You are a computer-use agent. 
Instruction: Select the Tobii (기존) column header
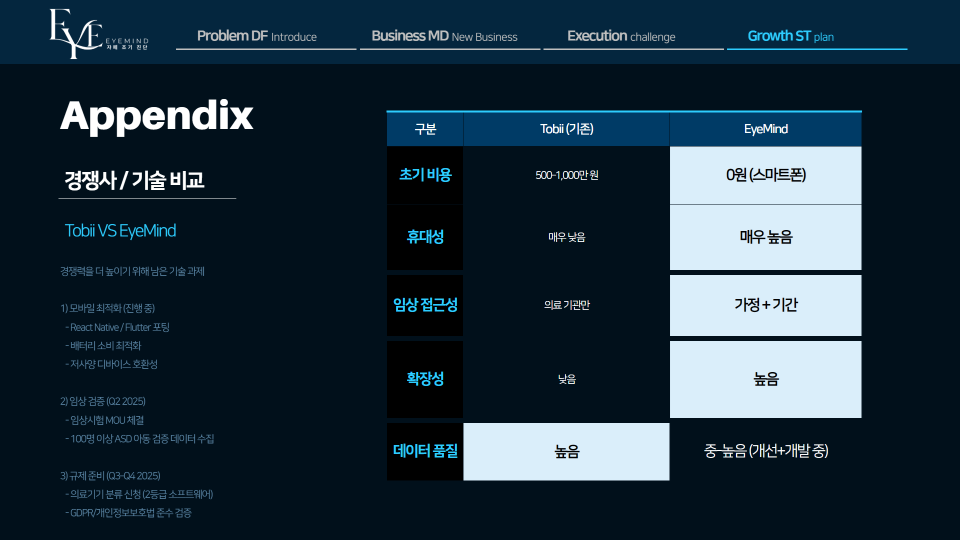click(566, 129)
